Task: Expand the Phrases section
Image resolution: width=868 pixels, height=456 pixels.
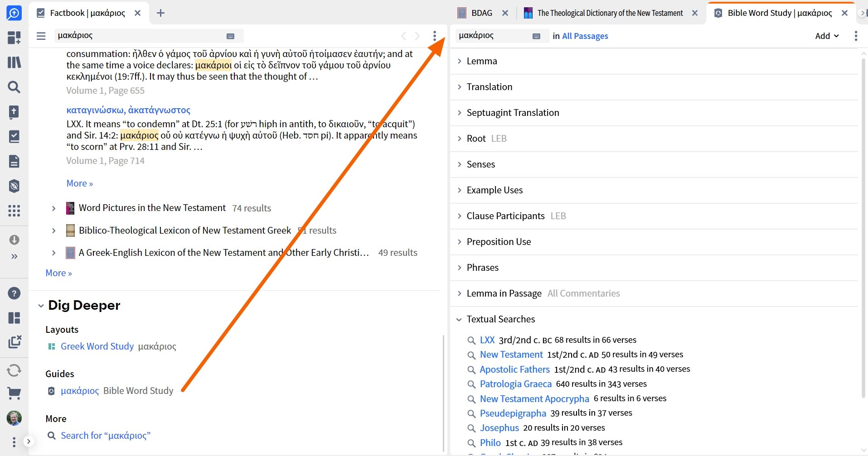Action: coord(459,268)
